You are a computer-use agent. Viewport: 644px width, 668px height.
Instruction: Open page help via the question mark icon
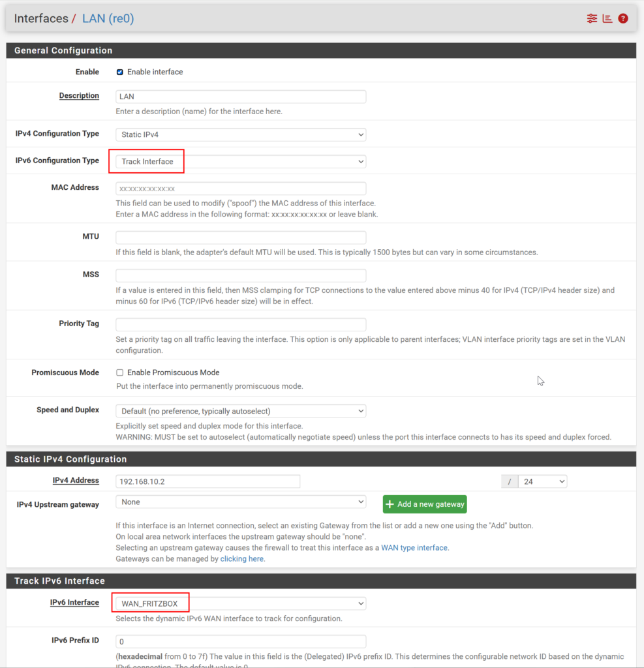[622, 18]
